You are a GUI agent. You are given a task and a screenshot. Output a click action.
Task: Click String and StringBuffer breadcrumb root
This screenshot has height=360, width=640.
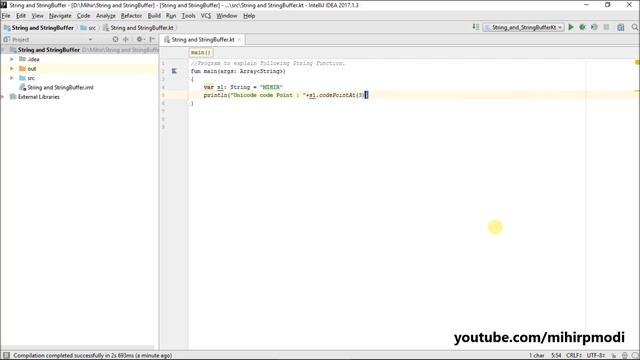pyautogui.click(x=39, y=28)
